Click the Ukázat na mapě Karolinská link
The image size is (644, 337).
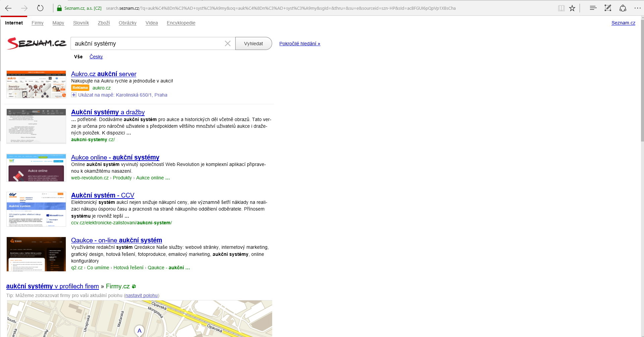tap(123, 95)
